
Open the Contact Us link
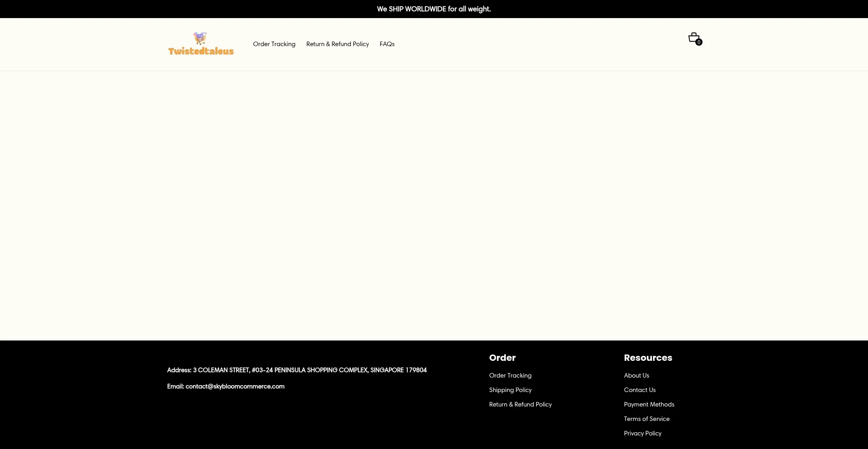(639, 390)
